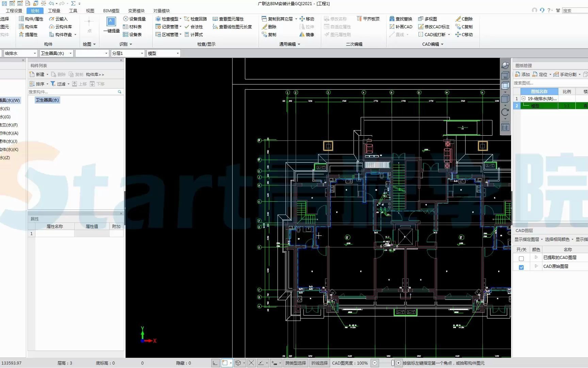Open the 计算式 formula viewer
Viewport: 588px width, 368px height.
coord(193,34)
